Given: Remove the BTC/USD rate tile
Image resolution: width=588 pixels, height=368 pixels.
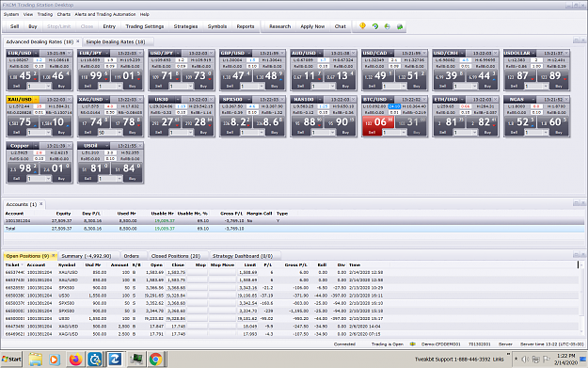Looking at the screenshot, I should pyautogui.click(x=424, y=100).
